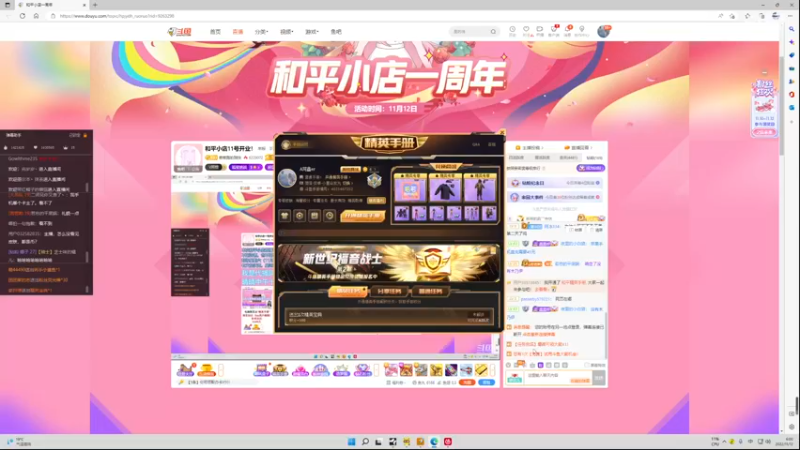Click the left carousel arrow beside the stream
Viewport: 800px width, 450px height.
point(163,264)
